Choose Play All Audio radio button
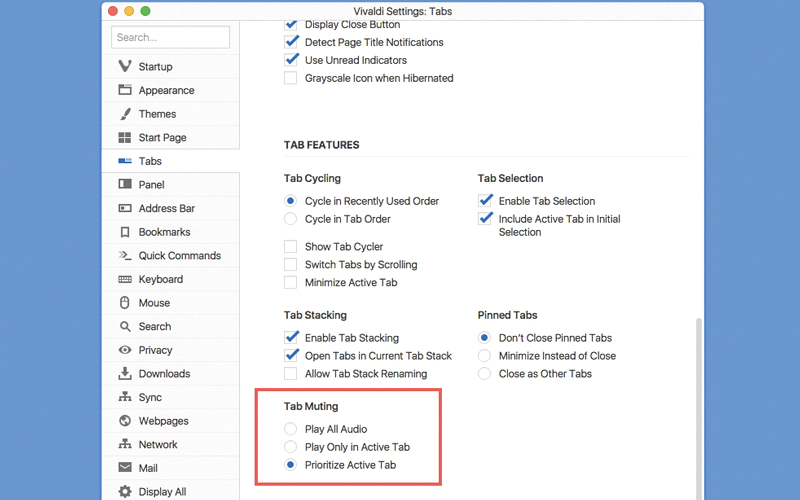 pos(291,429)
